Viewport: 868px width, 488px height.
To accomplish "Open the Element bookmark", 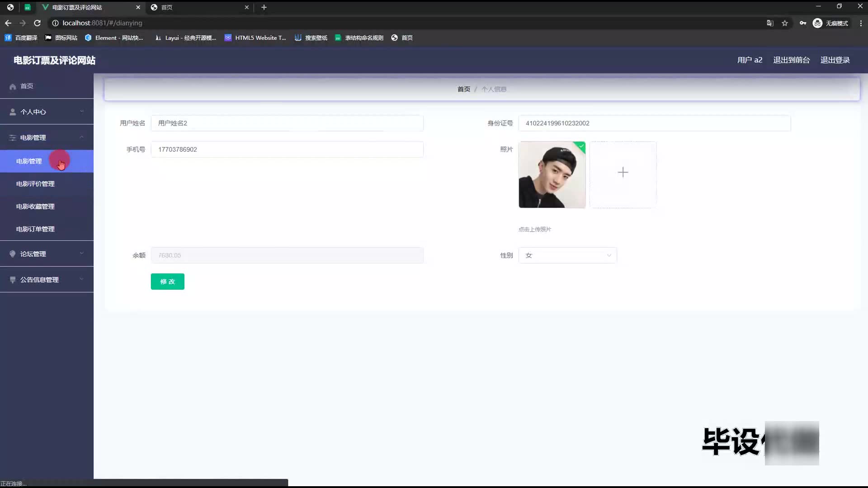I will tap(114, 38).
